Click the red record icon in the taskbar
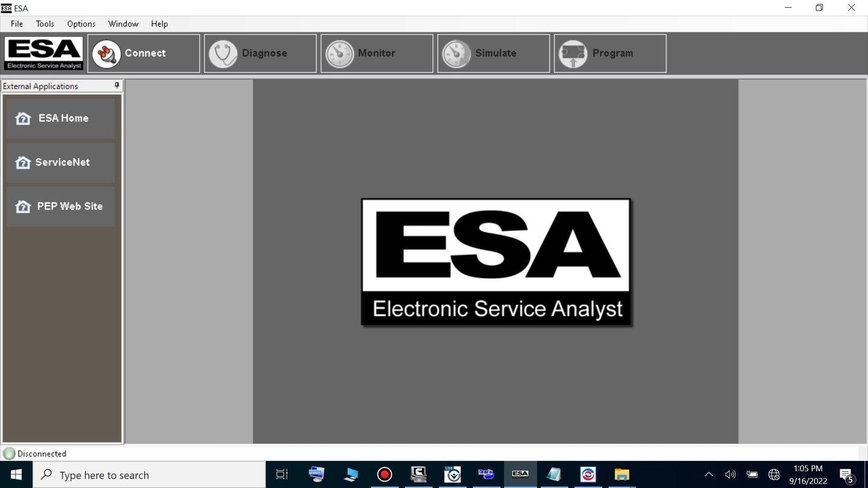This screenshot has height=488, width=868. [x=384, y=475]
